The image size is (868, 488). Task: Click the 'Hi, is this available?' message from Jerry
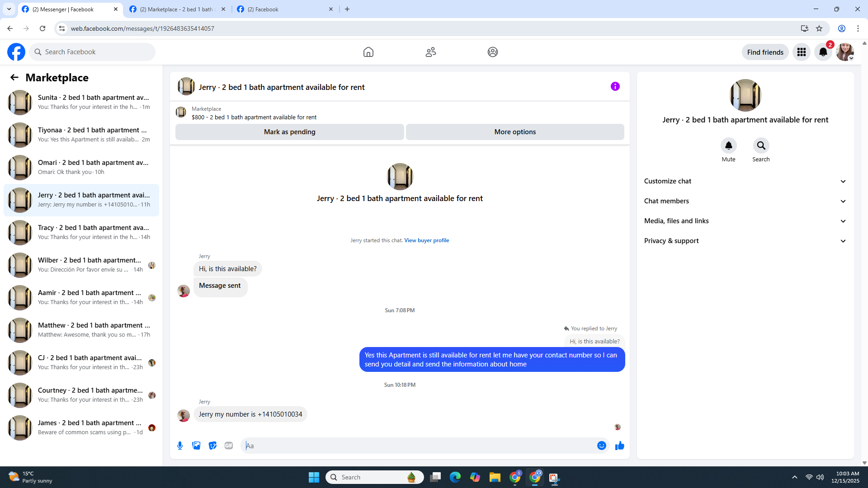click(x=228, y=269)
